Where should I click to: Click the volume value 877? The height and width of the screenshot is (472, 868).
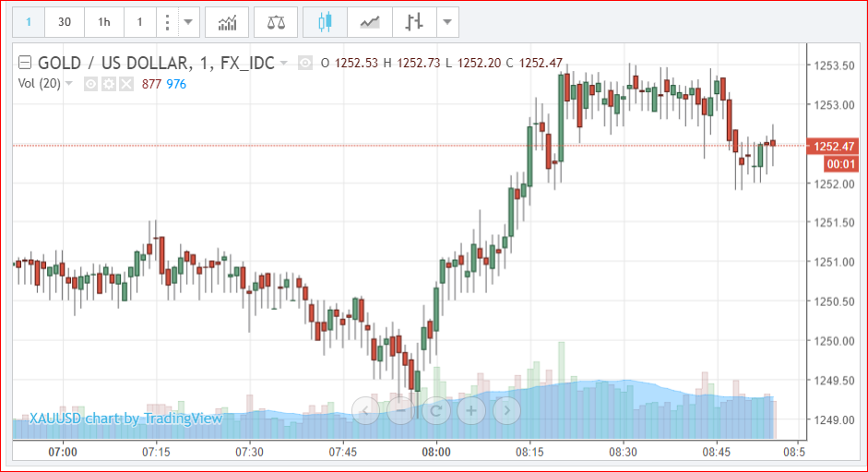pyautogui.click(x=151, y=84)
